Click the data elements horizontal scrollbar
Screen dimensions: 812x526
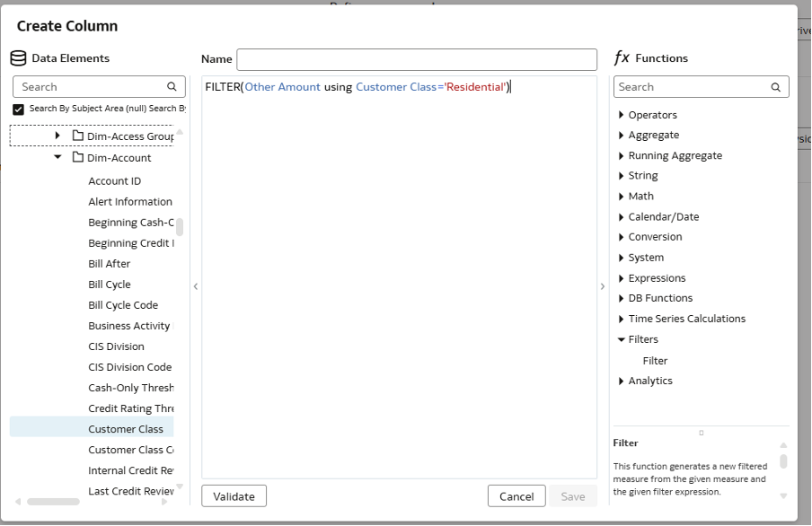53,502
